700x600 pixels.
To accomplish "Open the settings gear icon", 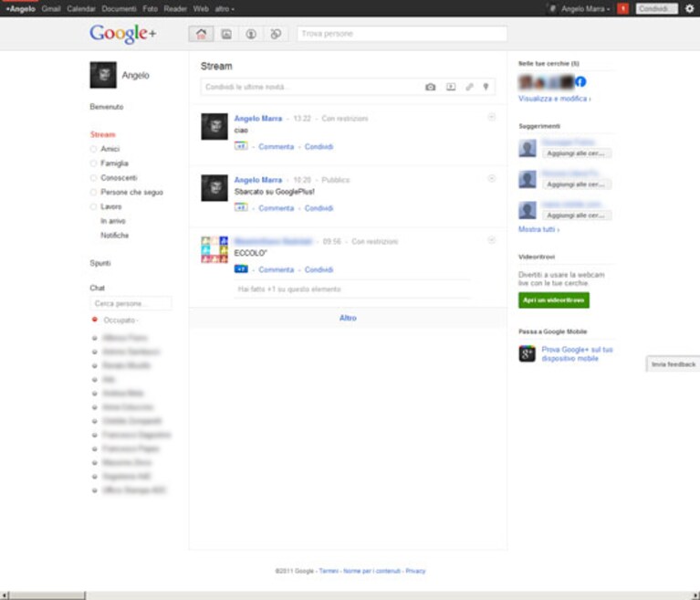I will 689,8.
